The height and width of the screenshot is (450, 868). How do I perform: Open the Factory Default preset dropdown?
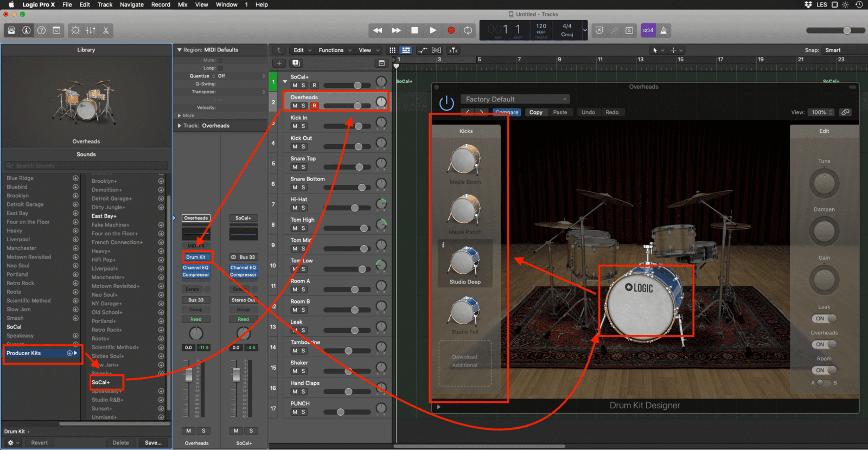pyautogui.click(x=515, y=99)
